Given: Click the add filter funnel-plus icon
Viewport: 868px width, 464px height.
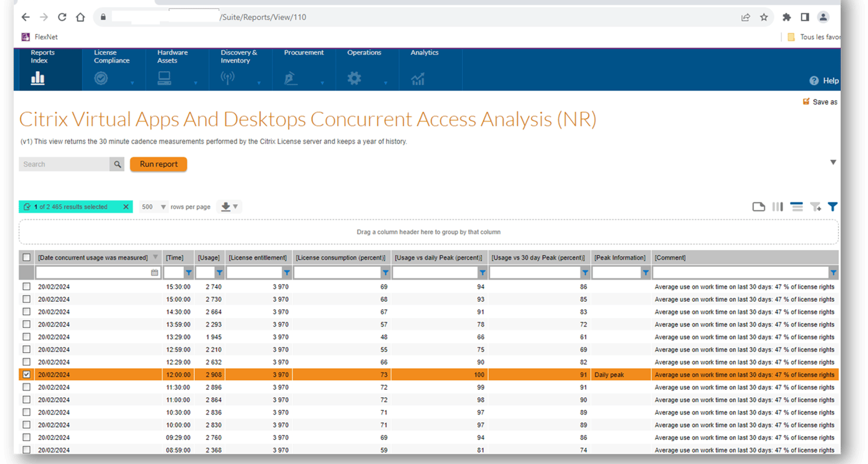Looking at the screenshot, I should pyautogui.click(x=816, y=207).
